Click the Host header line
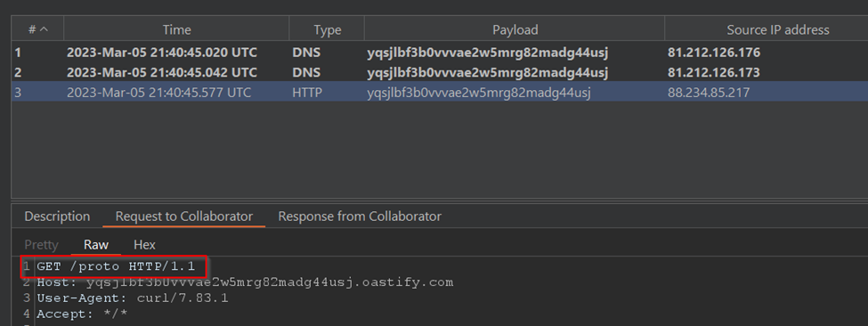 point(245,282)
